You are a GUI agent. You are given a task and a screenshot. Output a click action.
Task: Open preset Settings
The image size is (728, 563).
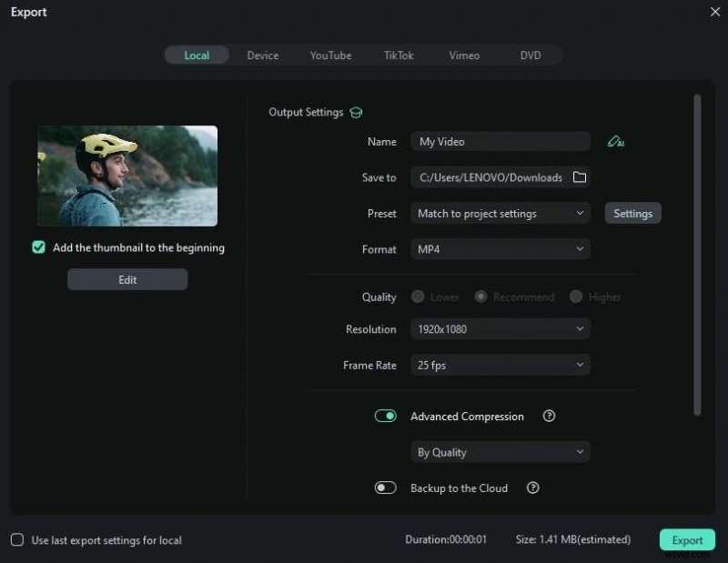pyautogui.click(x=632, y=213)
